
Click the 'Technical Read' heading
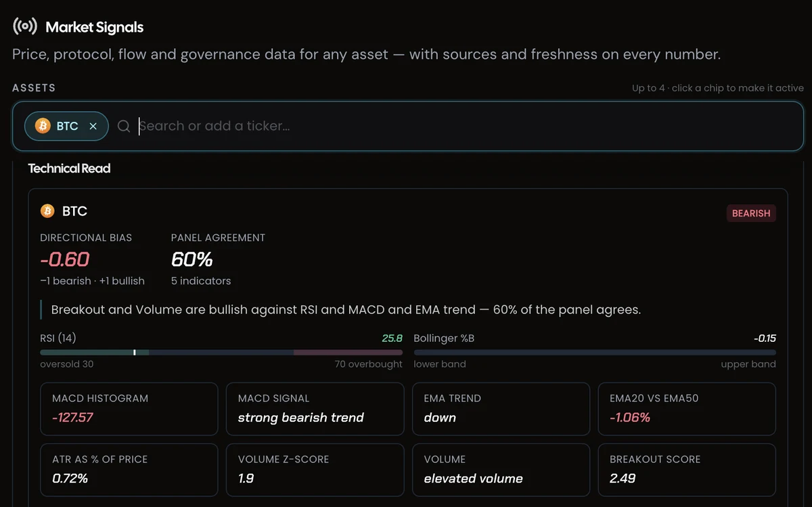[69, 169]
